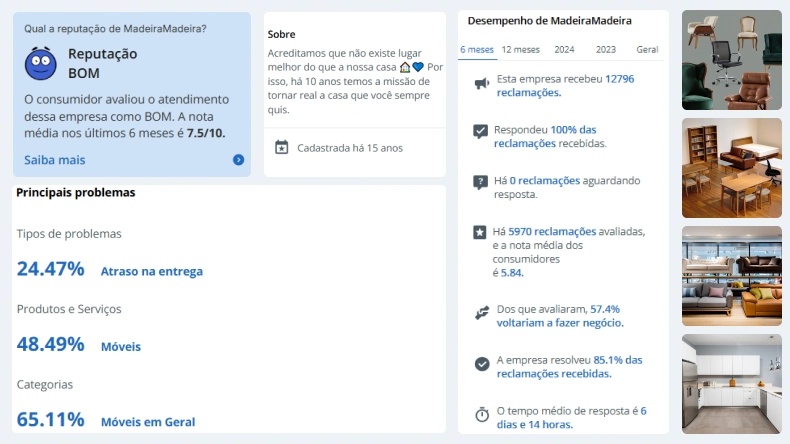The height and width of the screenshot is (444, 790).
Task: Open the chairs and armchairs thumbnail
Action: click(732, 60)
